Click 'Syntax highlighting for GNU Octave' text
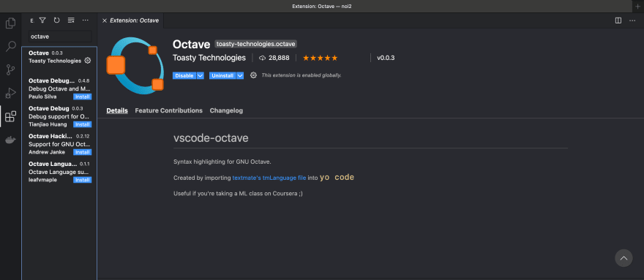Screen dimensions: 644x280 222,162
